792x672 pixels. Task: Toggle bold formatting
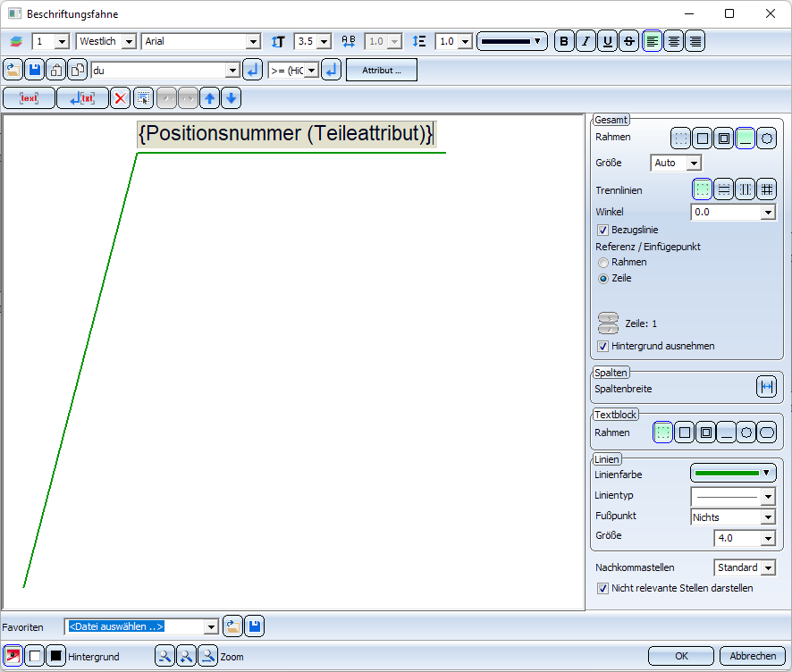tap(564, 41)
